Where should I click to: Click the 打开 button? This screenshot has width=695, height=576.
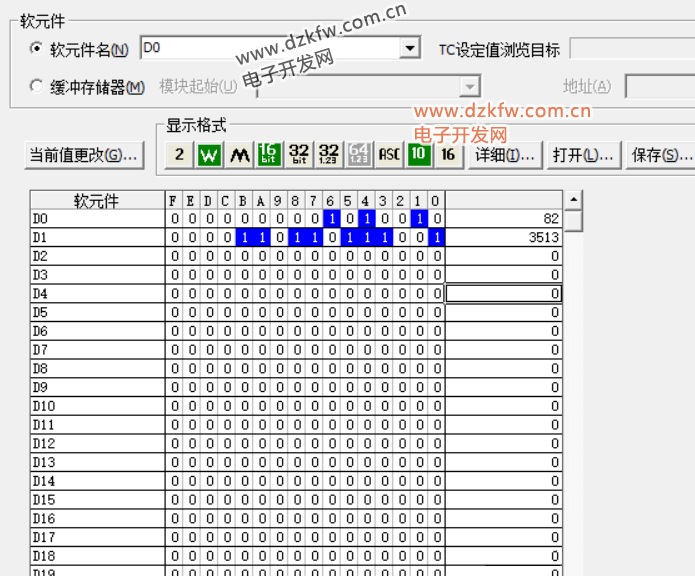pyautogui.click(x=582, y=155)
